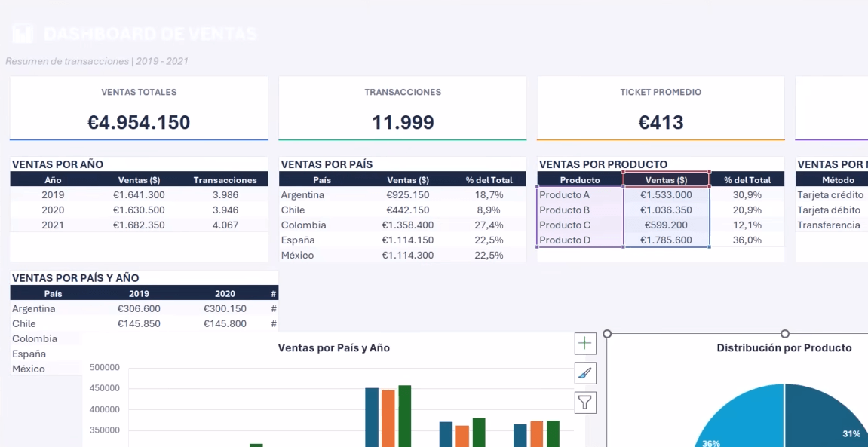Click the '2020' header in país y año table
The width and height of the screenshot is (868, 447).
coord(225,294)
